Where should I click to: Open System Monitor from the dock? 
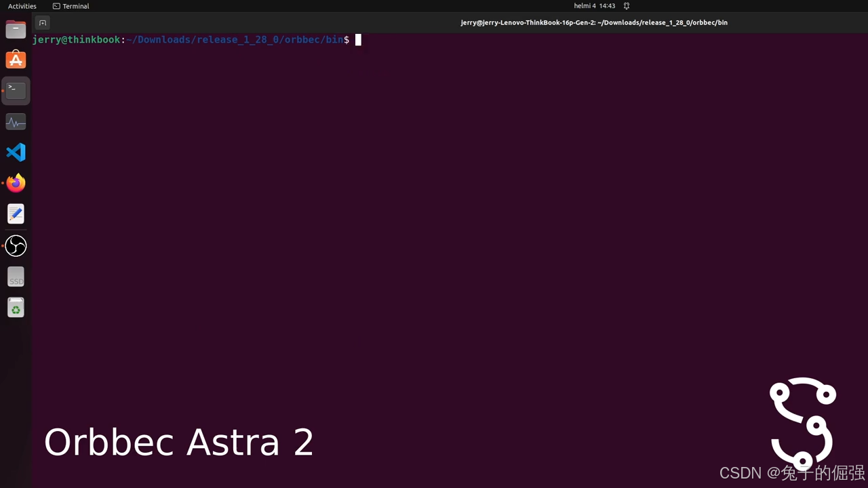pos(16,122)
